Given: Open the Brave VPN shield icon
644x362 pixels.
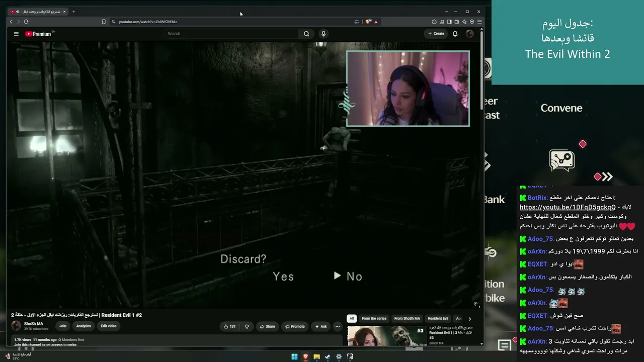Looking at the screenshot, I should pyautogui.click(x=472, y=22).
